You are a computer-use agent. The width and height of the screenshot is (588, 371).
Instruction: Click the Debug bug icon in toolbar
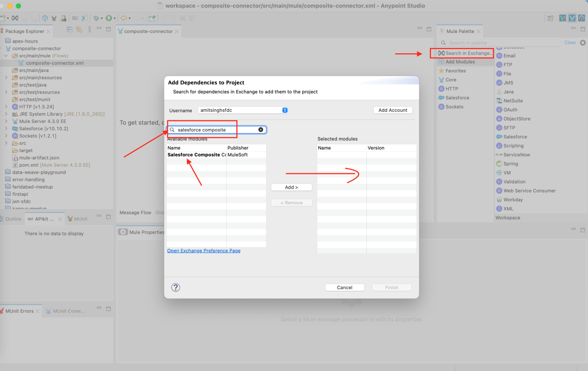tap(96, 18)
